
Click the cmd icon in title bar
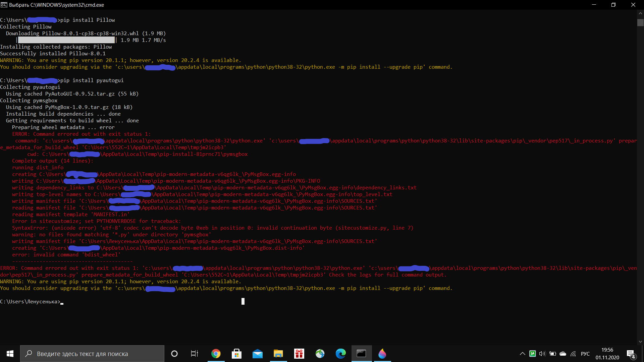point(4,5)
